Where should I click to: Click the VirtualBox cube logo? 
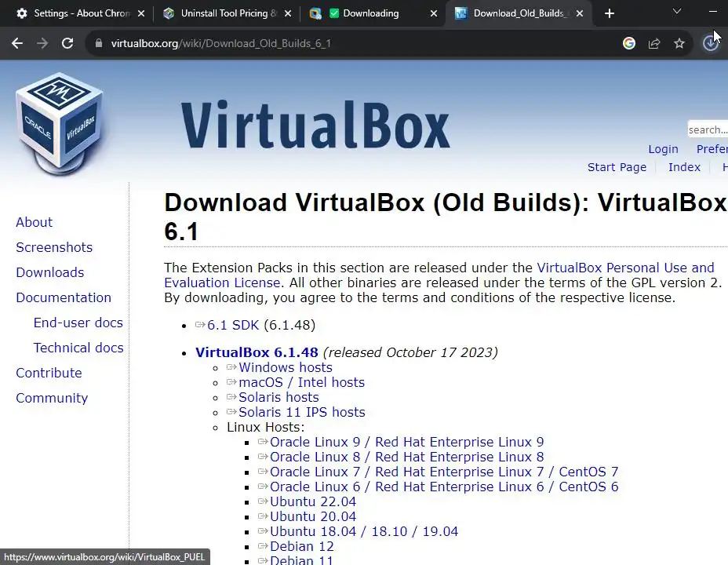pos(60,123)
